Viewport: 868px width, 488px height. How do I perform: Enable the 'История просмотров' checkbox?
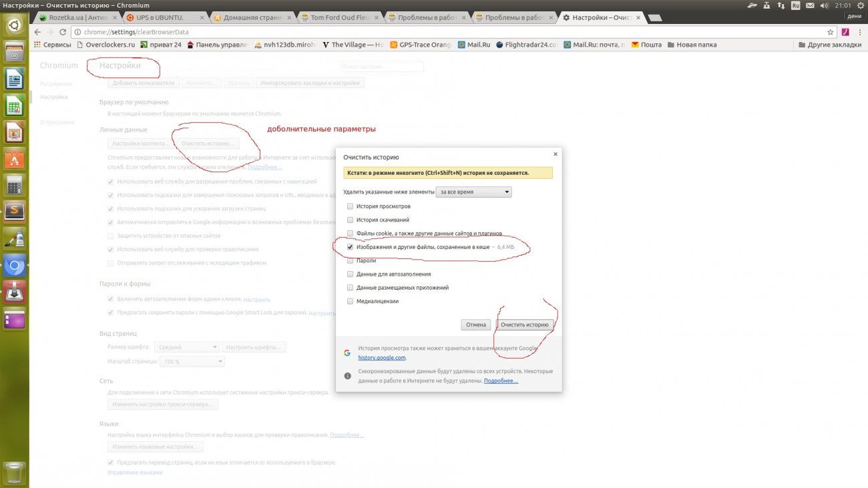pyautogui.click(x=351, y=206)
